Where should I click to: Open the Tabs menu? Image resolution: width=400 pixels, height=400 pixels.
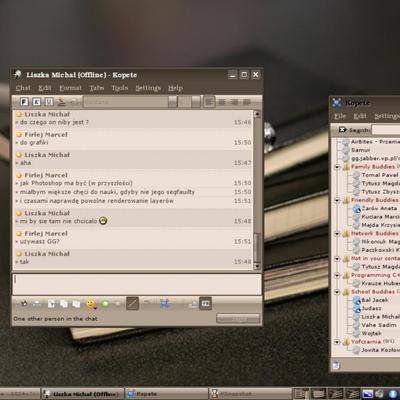click(x=97, y=88)
